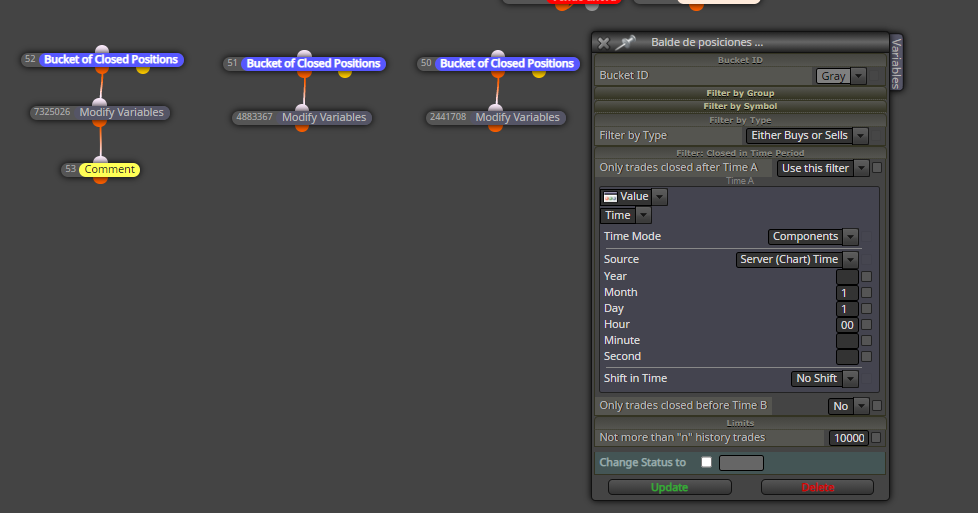Click orange output connector under Comment block

coord(100,180)
